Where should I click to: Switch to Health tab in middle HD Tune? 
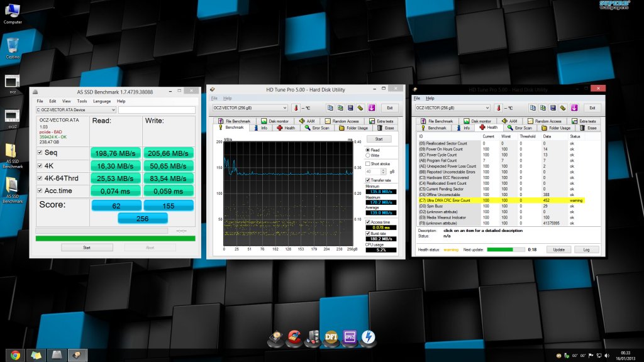286,128
